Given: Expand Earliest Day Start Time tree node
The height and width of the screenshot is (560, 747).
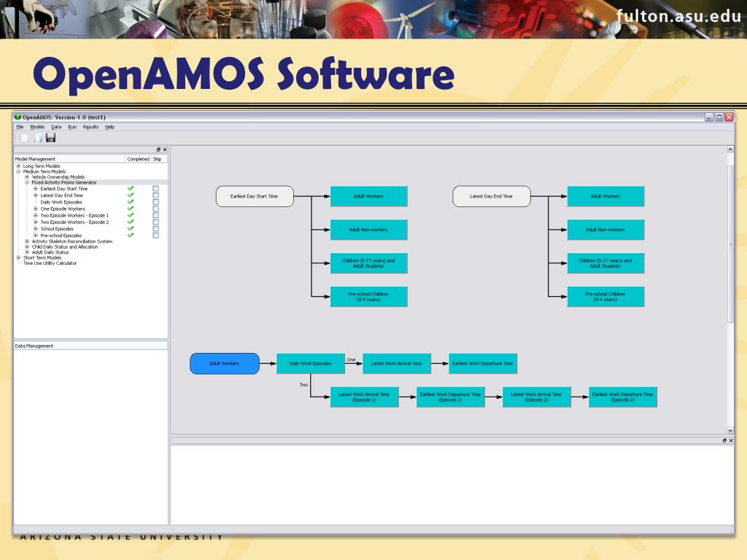Looking at the screenshot, I should tap(36, 189).
